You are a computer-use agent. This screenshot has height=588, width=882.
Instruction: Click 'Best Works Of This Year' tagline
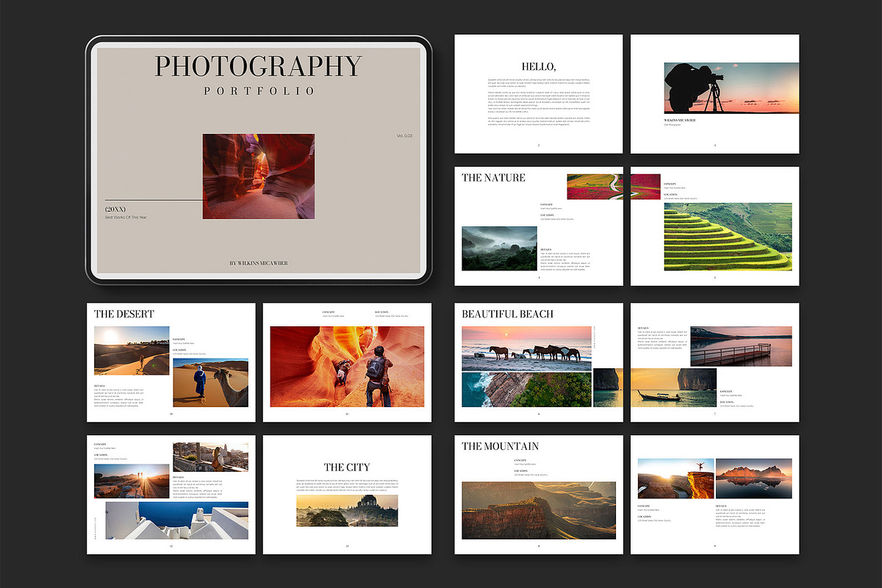click(126, 218)
